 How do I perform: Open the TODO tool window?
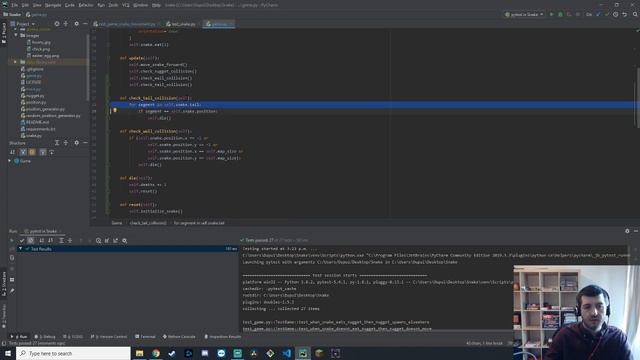click(x=73, y=337)
